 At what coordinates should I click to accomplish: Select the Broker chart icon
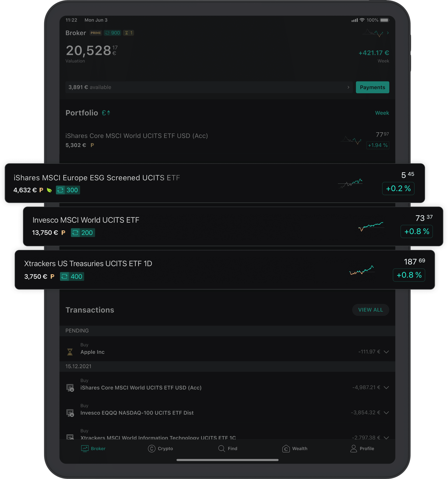(x=85, y=448)
